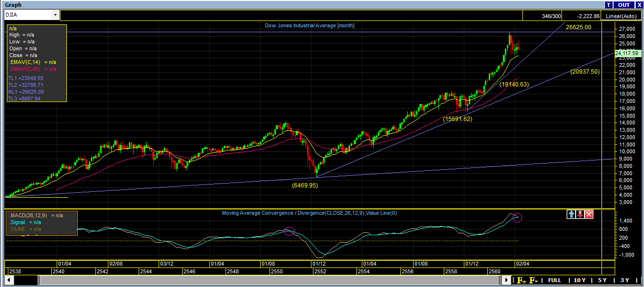The width and height of the screenshot is (644, 287).
Task: Click the (6469.95) low price label
Action: [x=305, y=185]
